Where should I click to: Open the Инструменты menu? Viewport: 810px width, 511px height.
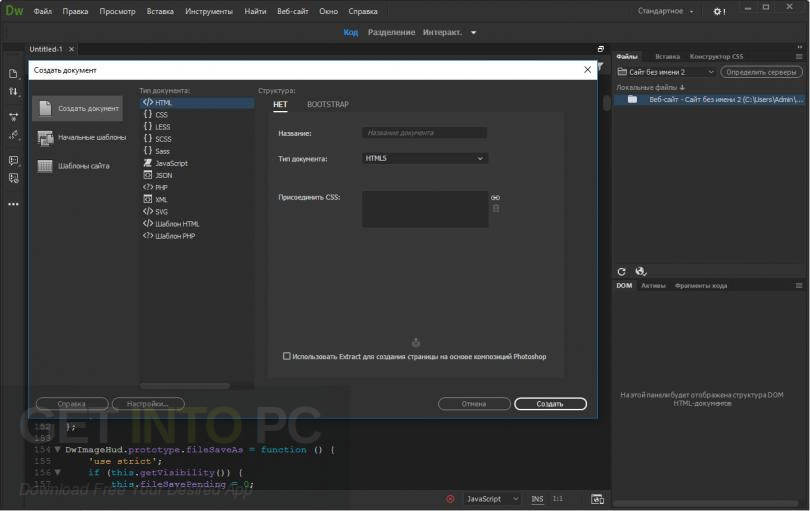pyautogui.click(x=209, y=11)
